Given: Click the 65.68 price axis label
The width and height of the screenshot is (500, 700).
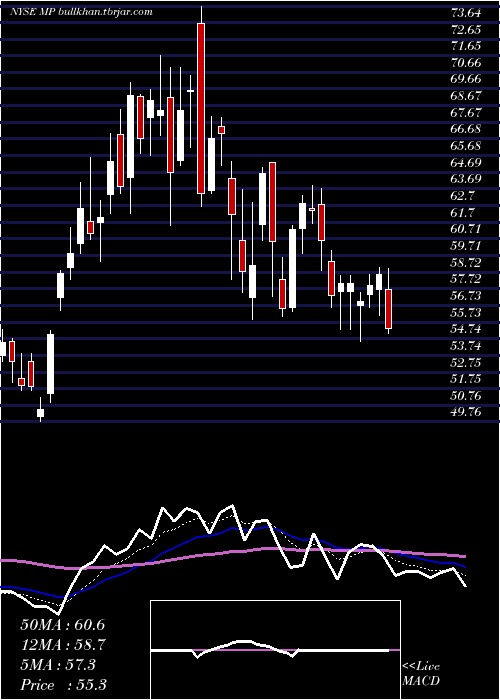Looking at the screenshot, I should coord(466,146).
